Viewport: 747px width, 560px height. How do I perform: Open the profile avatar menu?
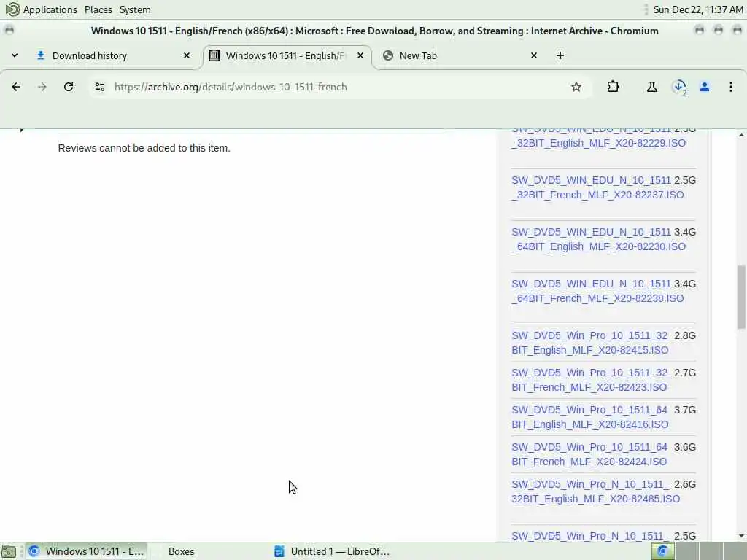pyautogui.click(x=705, y=87)
